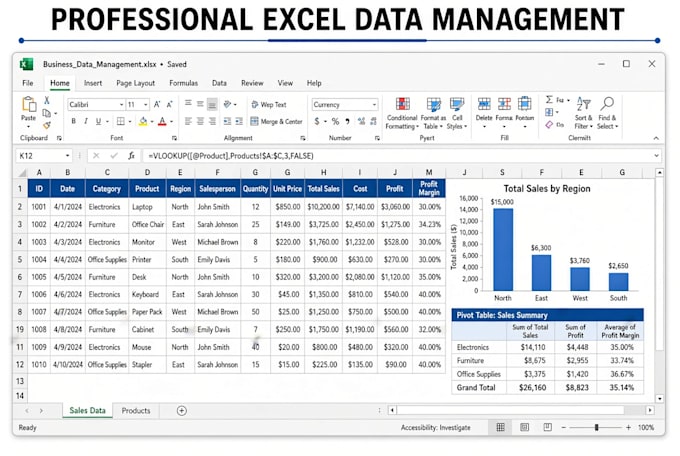Switch to Page Break Preview in status bar
Image resolution: width=680 pixels, height=456 pixels.
(x=548, y=427)
